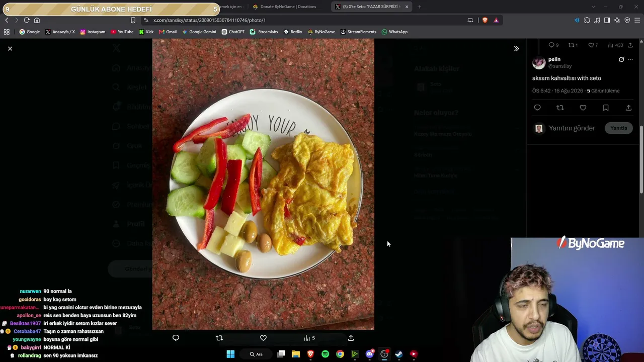Bookmark pelin's tweet

[606, 108]
